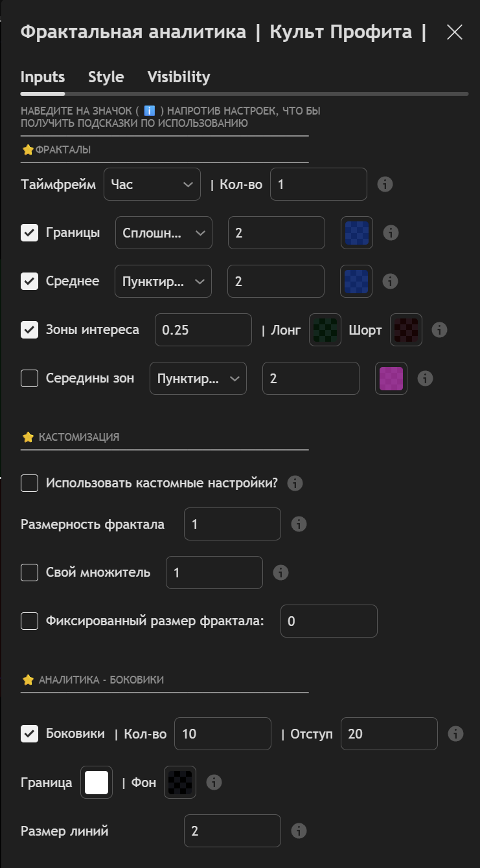Expand Границы line style dropdown

coord(164,233)
